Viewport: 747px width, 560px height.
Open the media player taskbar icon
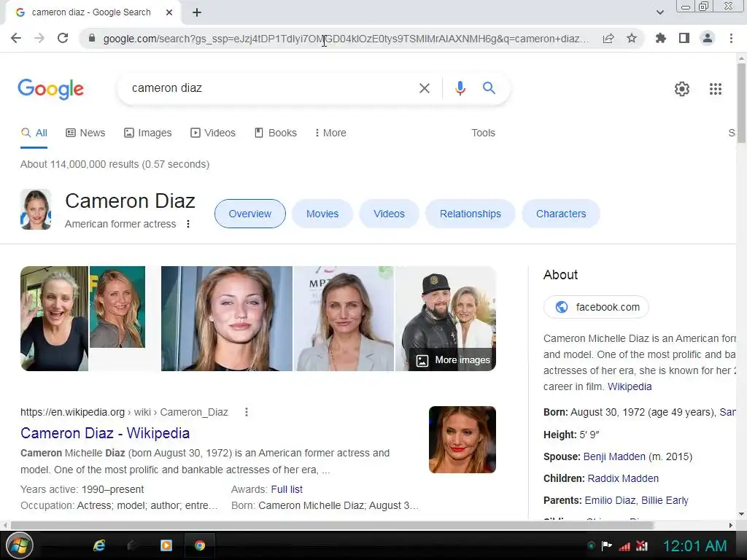tap(166, 545)
